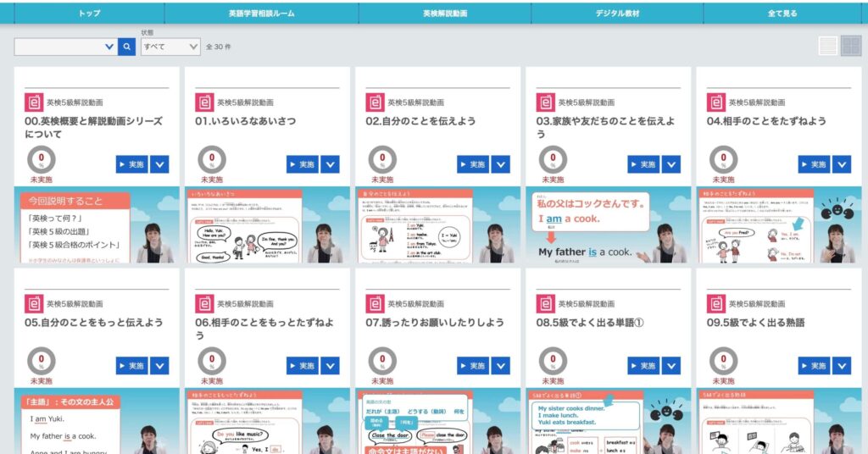
Task: Click the red e icon on 08.5級でよく出る単語①
Action: pyautogui.click(x=546, y=304)
